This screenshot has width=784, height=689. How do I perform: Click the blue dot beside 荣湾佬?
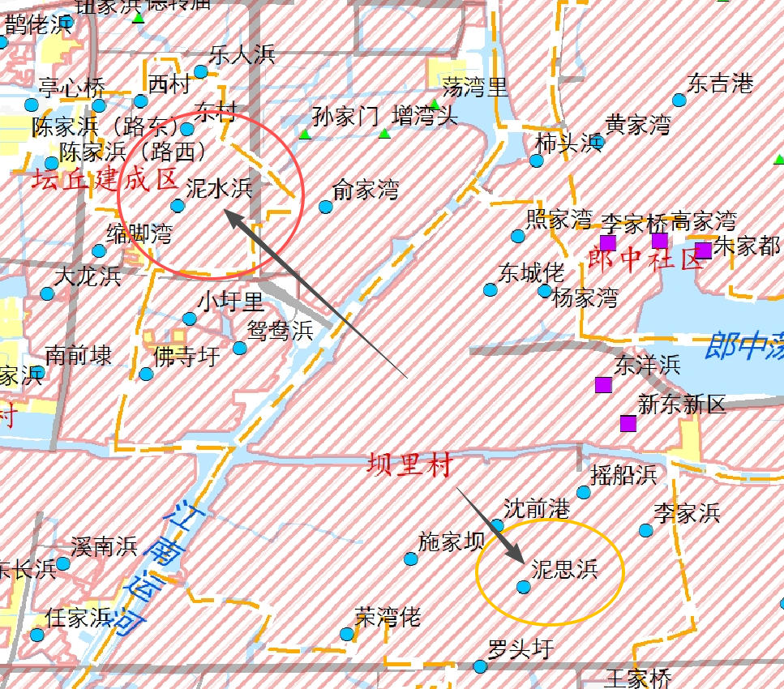coord(347,634)
